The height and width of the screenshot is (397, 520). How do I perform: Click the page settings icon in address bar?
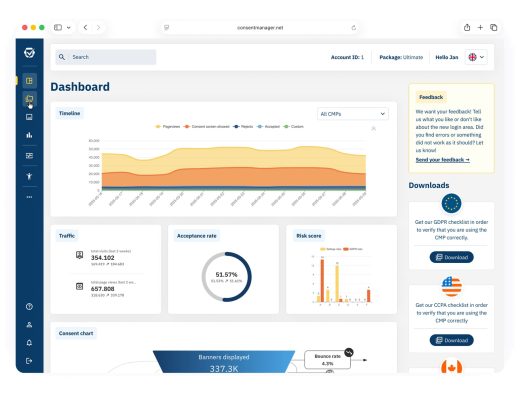pos(166,28)
